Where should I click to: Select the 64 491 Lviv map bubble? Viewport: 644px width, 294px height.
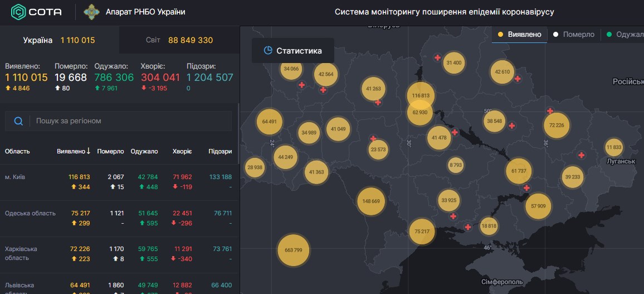[x=270, y=122]
